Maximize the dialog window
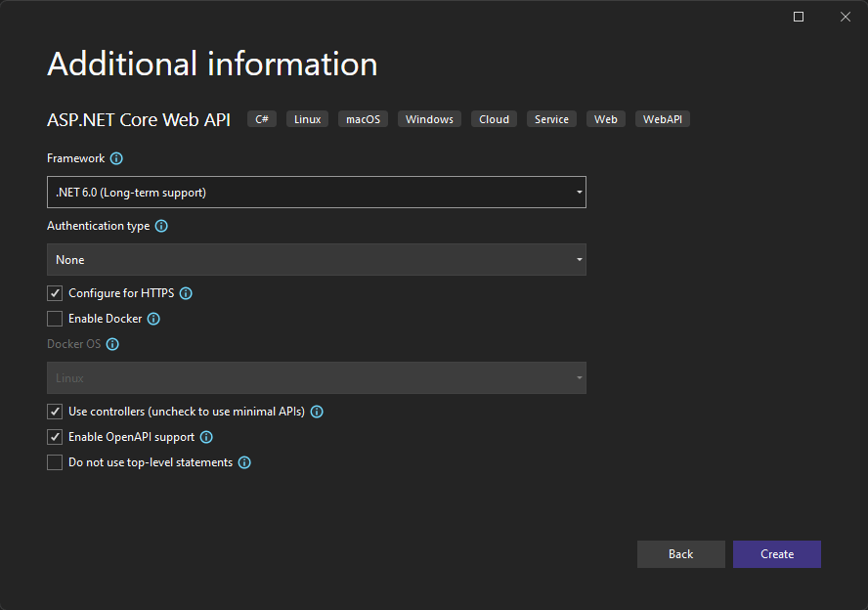This screenshot has height=610, width=868. tap(799, 17)
